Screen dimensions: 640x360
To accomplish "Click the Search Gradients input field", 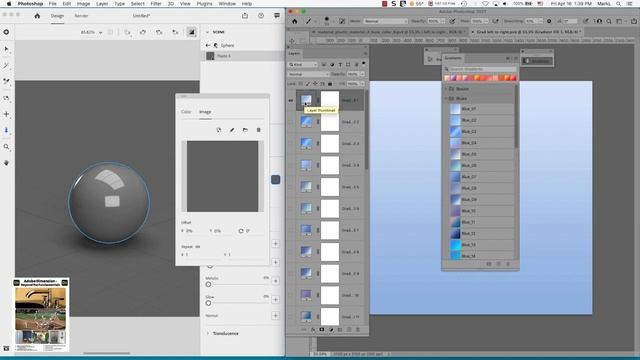I will (484, 69).
